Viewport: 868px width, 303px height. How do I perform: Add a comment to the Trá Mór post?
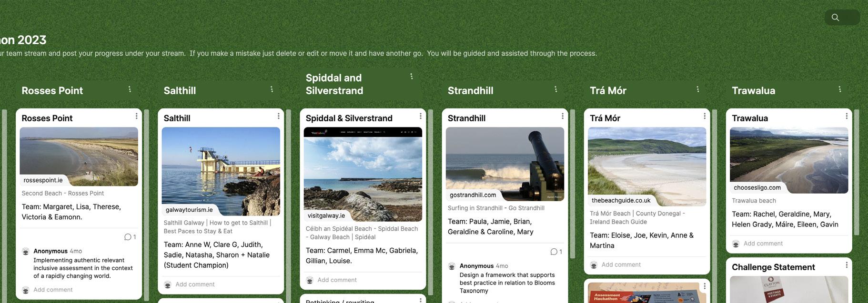(621, 265)
